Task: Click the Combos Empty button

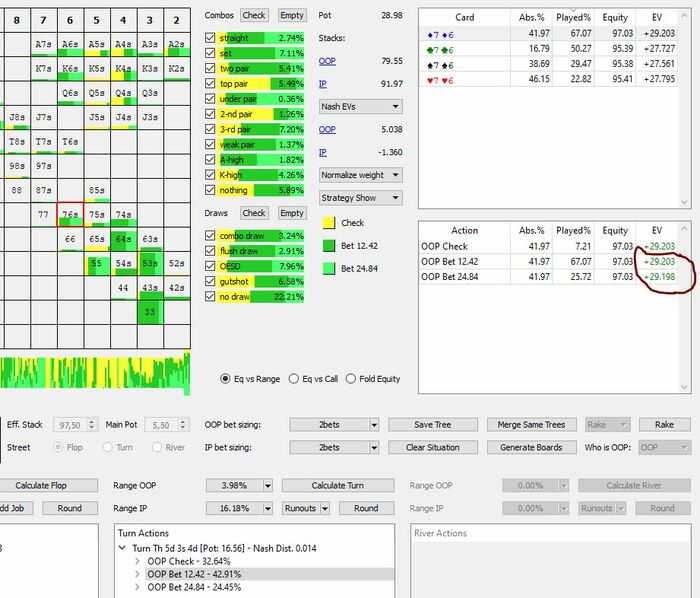Action: click(x=292, y=15)
